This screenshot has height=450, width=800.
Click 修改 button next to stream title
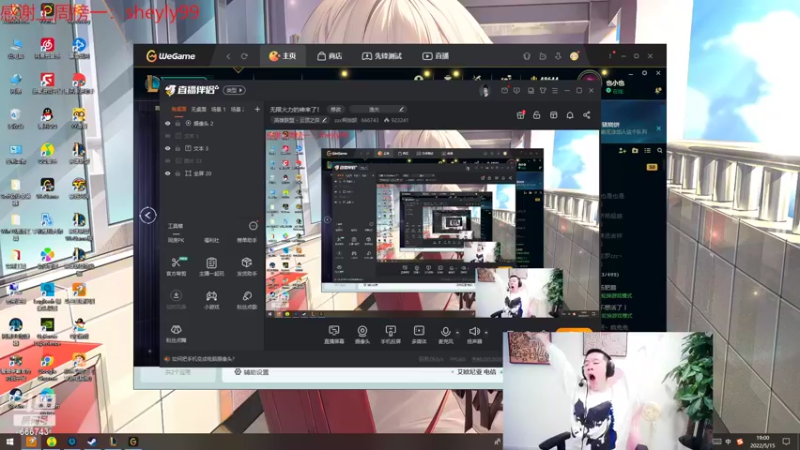335,109
